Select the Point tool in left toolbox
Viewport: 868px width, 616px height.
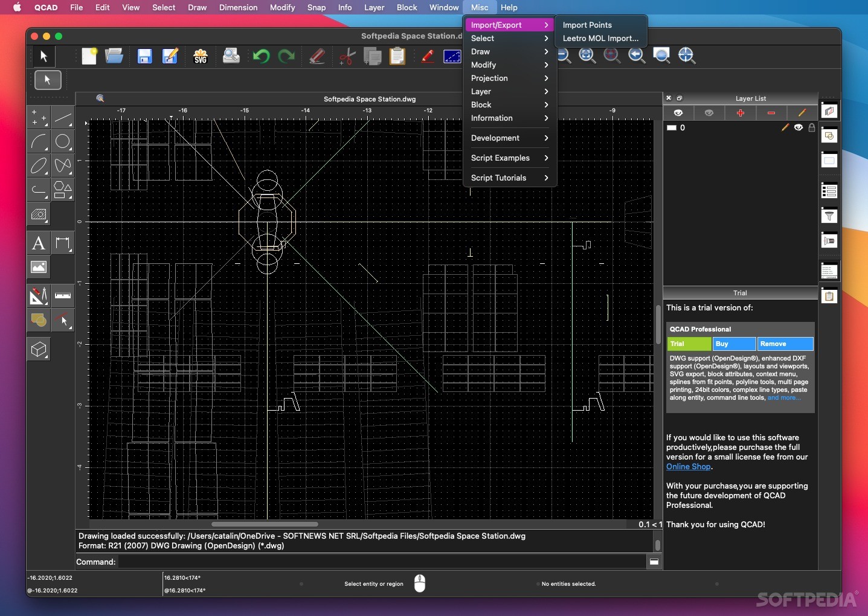(x=39, y=117)
